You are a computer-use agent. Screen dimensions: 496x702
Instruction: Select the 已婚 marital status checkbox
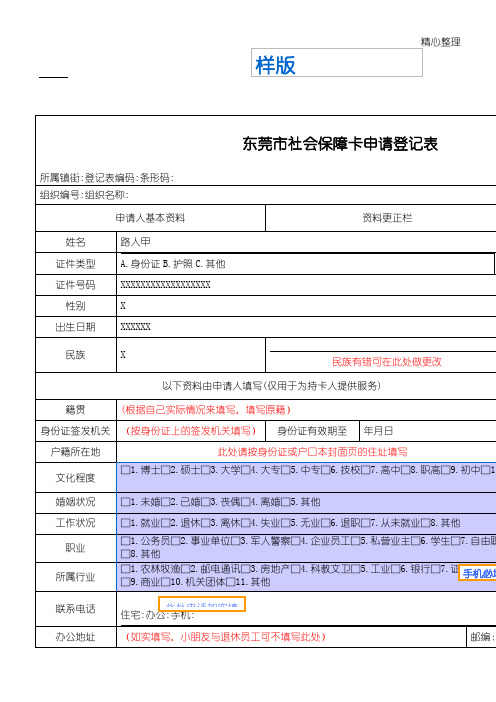click(165, 502)
